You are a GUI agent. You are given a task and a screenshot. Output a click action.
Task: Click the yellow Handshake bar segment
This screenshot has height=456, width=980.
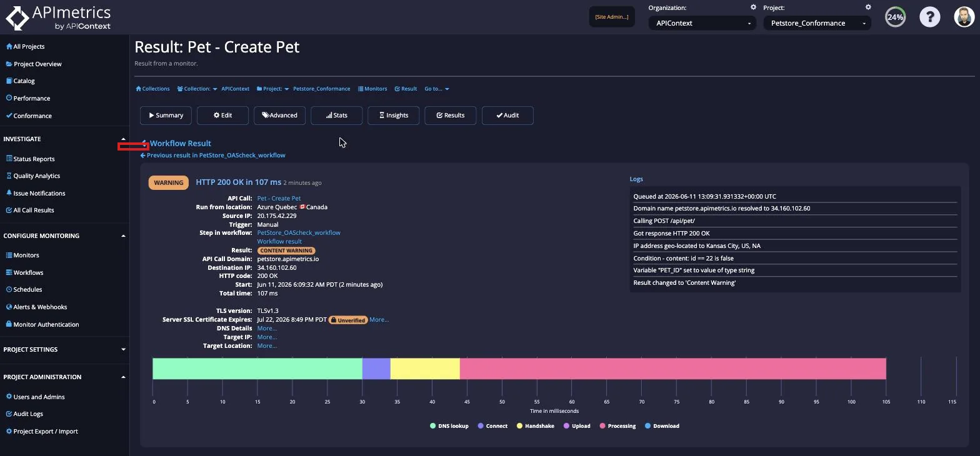tap(425, 369)
